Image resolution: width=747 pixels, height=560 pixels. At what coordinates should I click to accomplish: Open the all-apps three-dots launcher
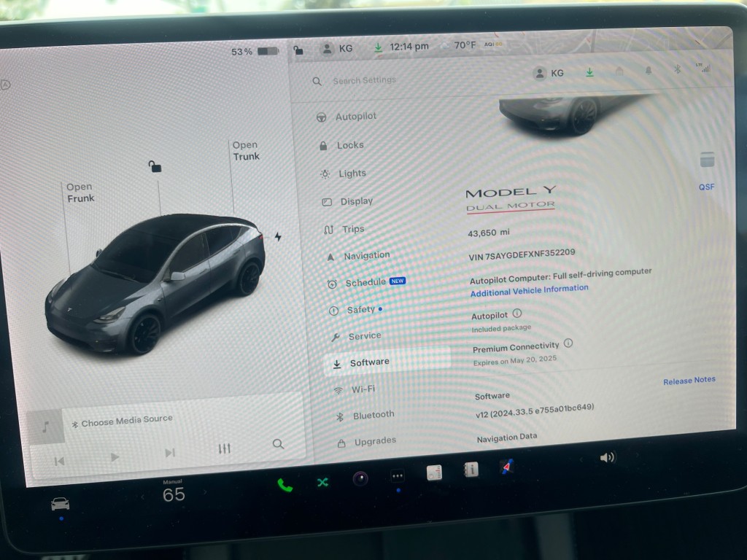click(x=398, y=475)
